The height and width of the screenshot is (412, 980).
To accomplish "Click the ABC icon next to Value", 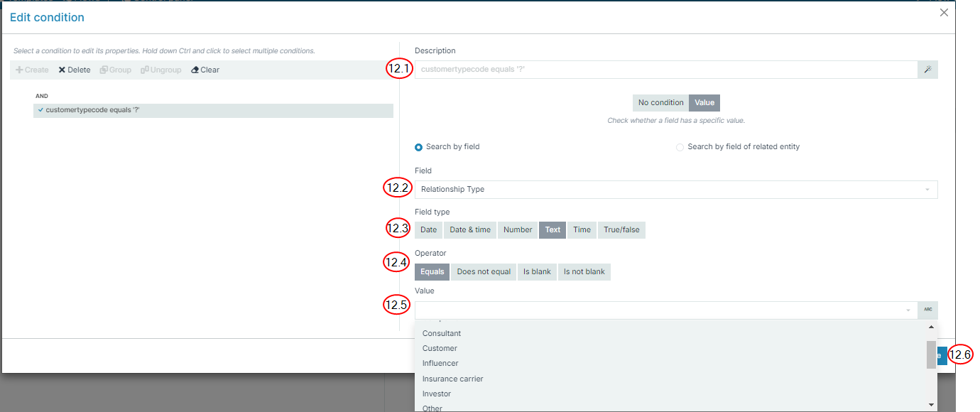I will [927, 310].
